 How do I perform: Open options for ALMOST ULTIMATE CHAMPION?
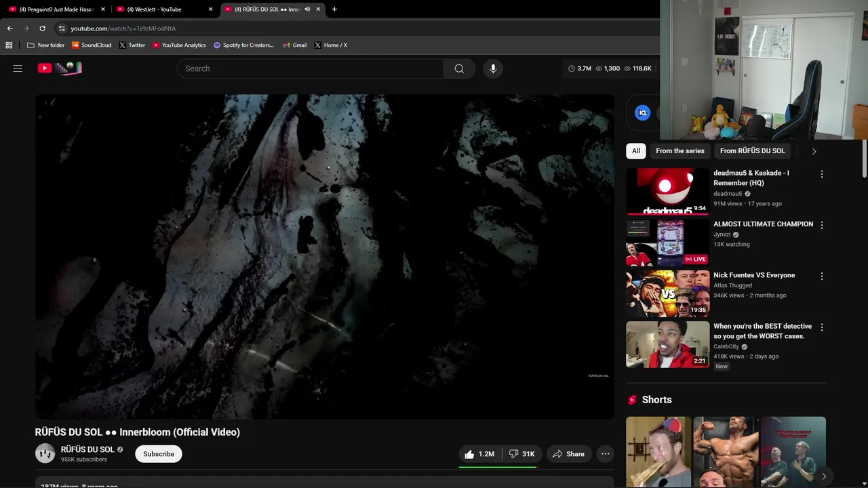coord(822,225)
